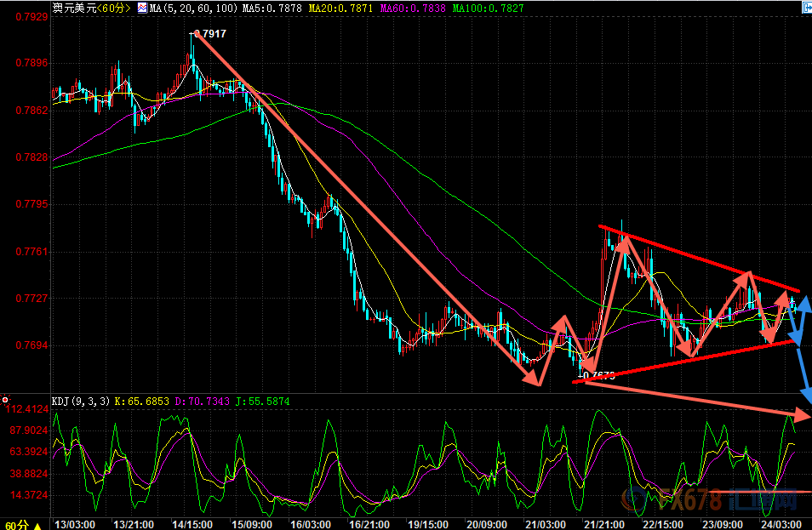This screenshot has height=530, width=812.
Task: Select the <60分> period tag in title
Action: coord(114,8)
